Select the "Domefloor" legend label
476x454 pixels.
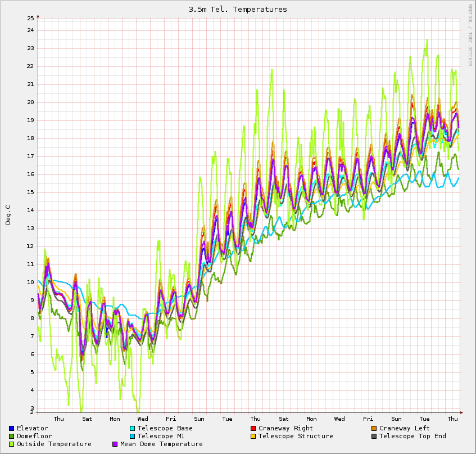coord(34,436)
